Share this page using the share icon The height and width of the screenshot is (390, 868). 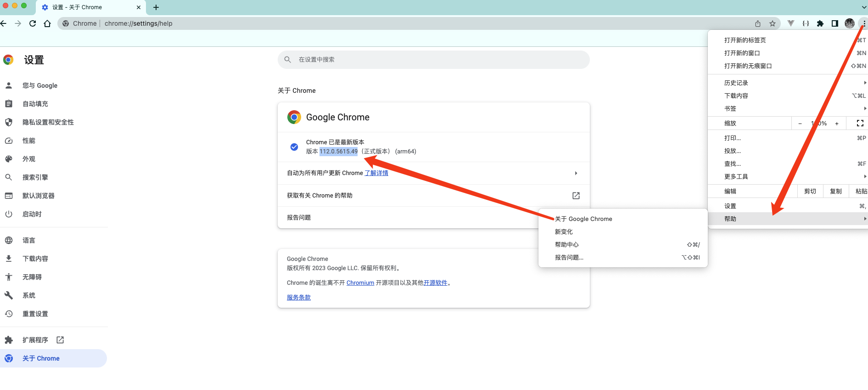[758, 23]
